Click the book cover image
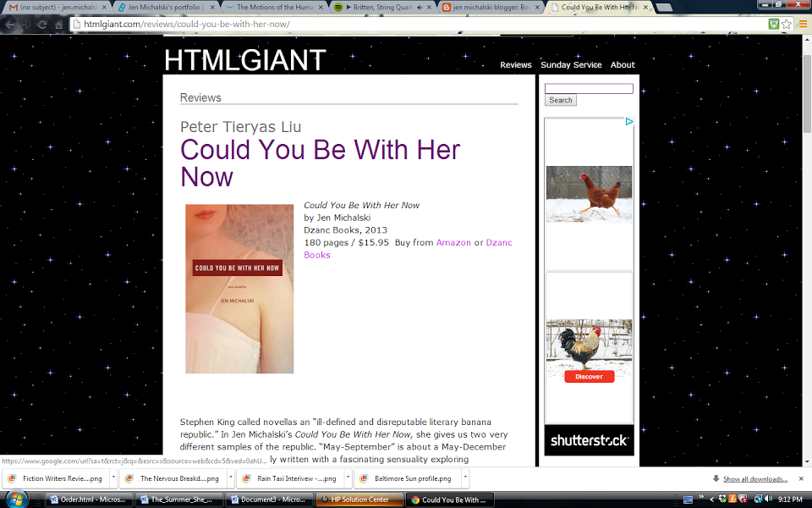Viewport: 812px width, 508px height. pyautogui.click(x=239, y=289)
